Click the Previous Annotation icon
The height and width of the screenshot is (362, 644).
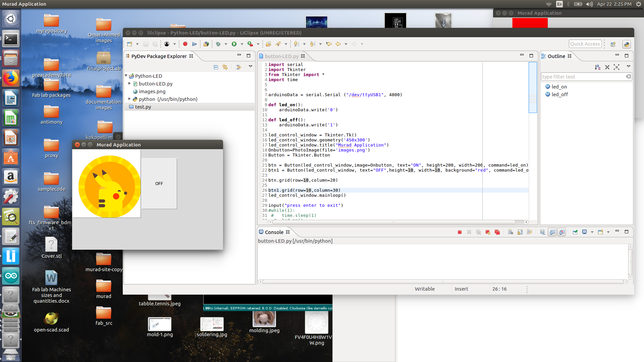[x=313, y=44]
